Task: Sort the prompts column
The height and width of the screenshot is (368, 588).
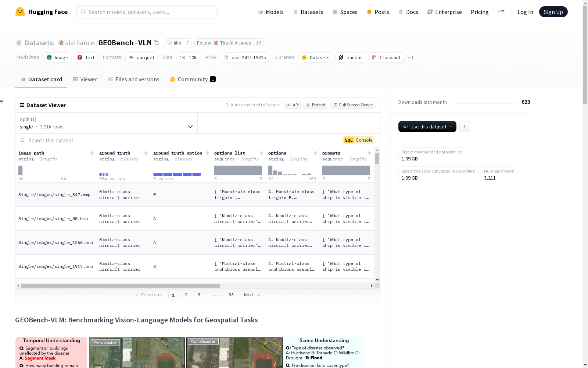Action: (369, 153)
